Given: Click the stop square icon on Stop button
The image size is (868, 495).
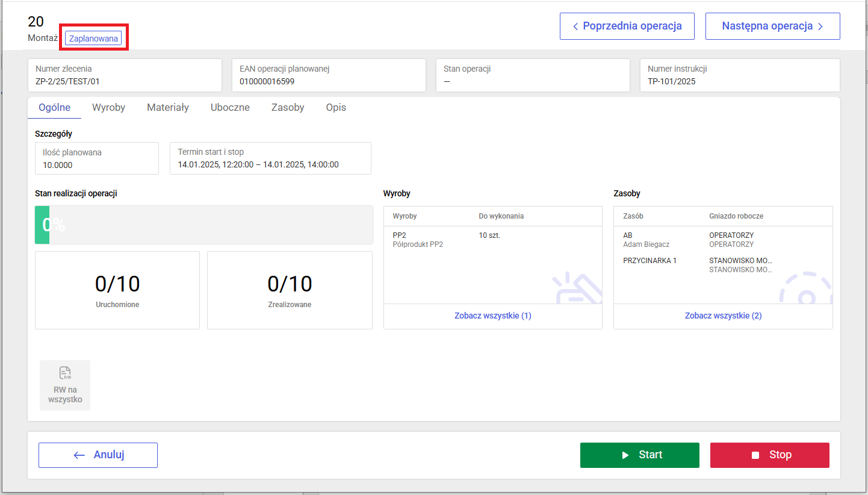Looking at the screenshot, I should point(755,455).
